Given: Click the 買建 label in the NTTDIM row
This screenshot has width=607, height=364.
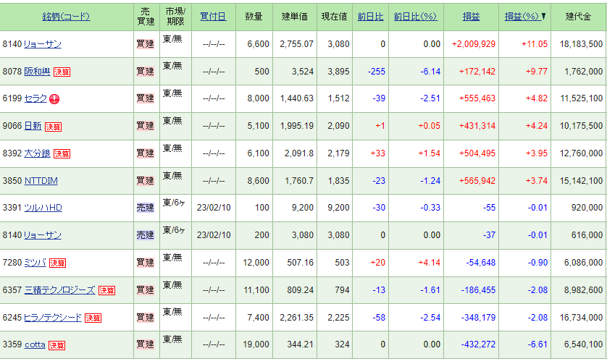Looking at the screenshot, I should pyautogui.click(x=145, y=181).
